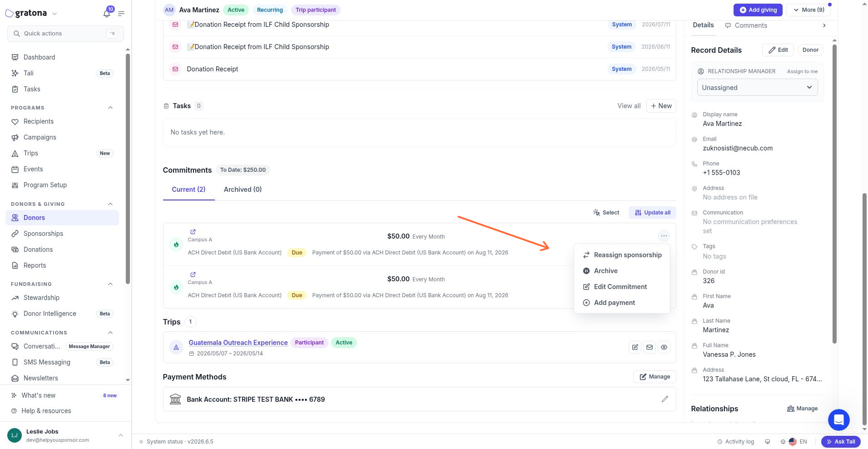Open Activity log in status bar
Image resolution: width=868 pixels, height=449 pixels.
[735, 442]
